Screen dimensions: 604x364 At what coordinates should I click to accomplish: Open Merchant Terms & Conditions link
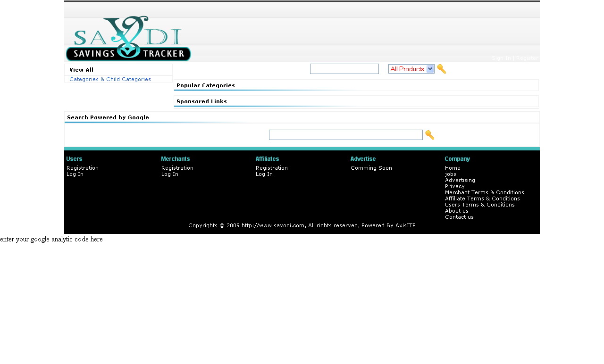pyautogui.click(x=485, y=192)
